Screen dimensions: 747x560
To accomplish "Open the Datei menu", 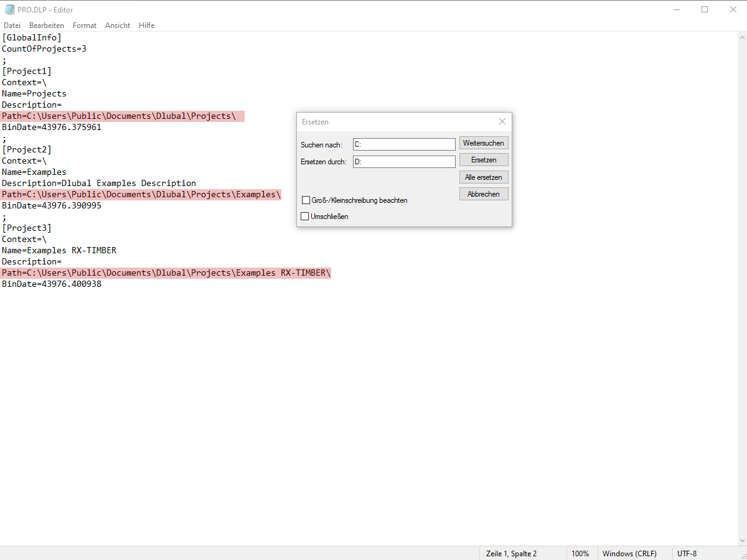I will [x=12, y=26].
